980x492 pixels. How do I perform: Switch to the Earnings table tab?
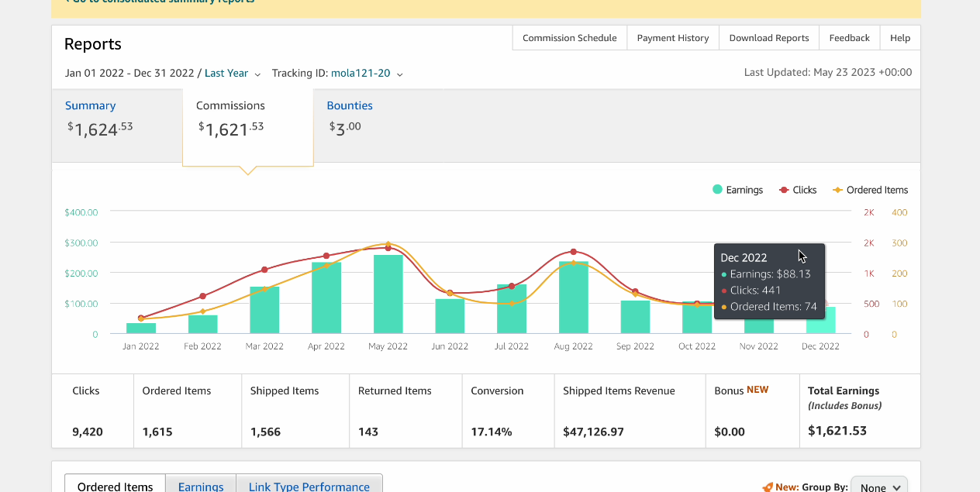pyautogui.click(x=201, y=486)
